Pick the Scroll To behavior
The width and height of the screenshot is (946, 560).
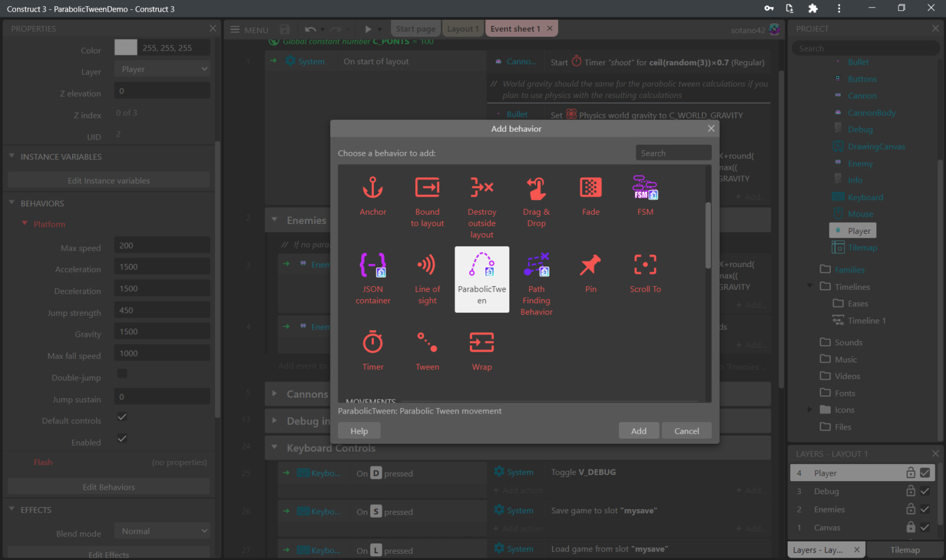645,274
